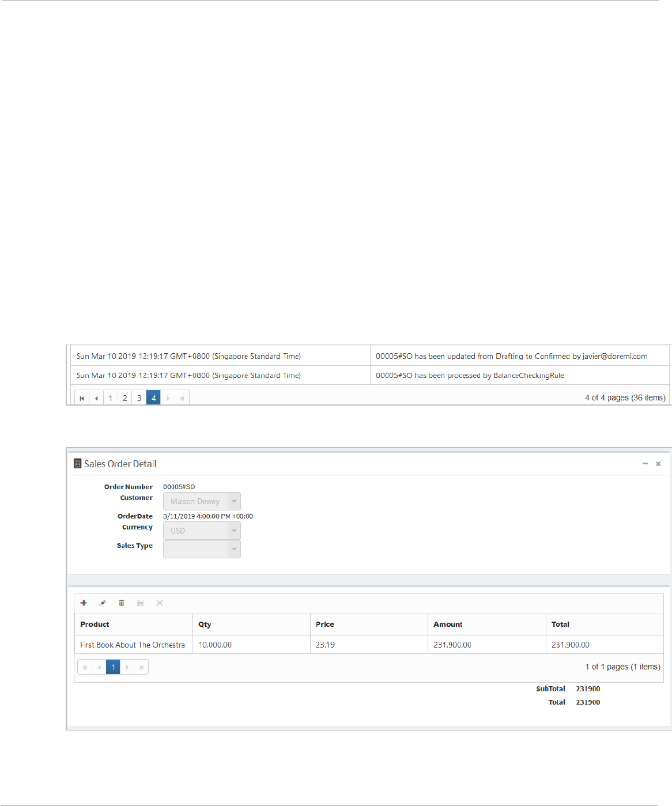The image size is (672, 806).
Task: Click the 10,000.00 quantity cell
Action: [x=251, y=645]
